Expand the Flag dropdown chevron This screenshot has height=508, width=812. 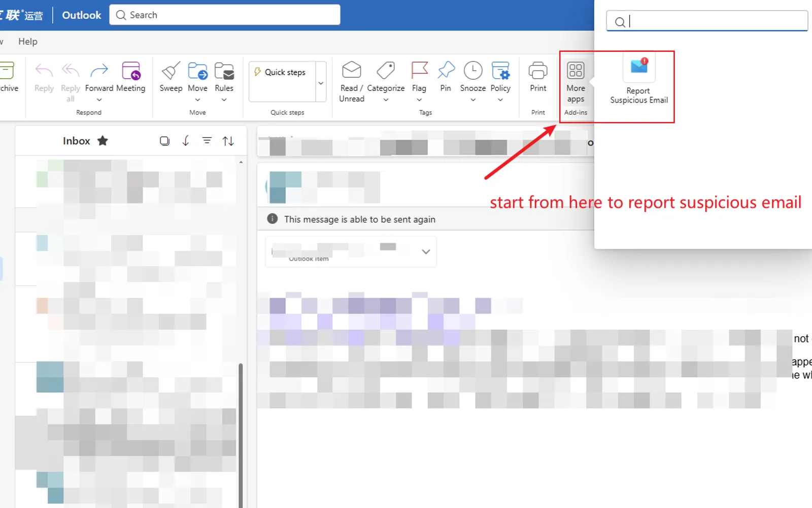419,100
